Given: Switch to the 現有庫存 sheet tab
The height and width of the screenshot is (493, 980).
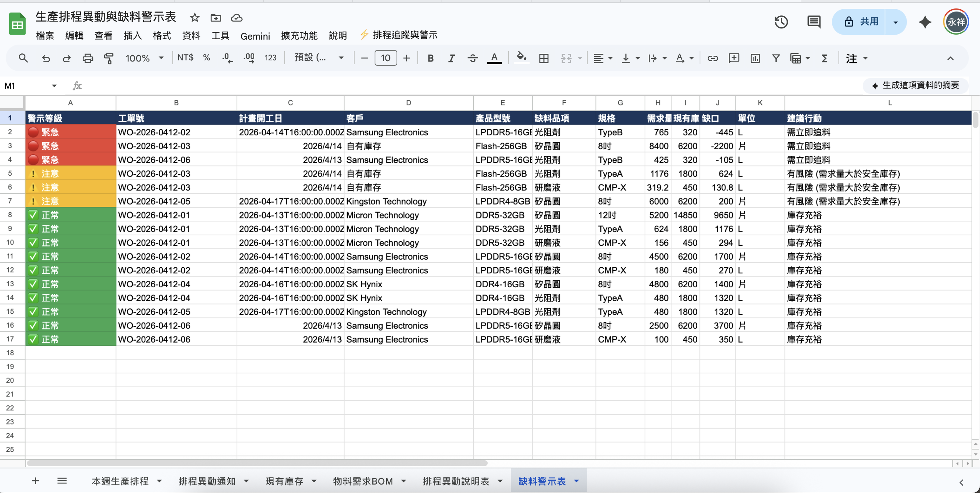Looking at the screenshot, I should pos(284,481).
